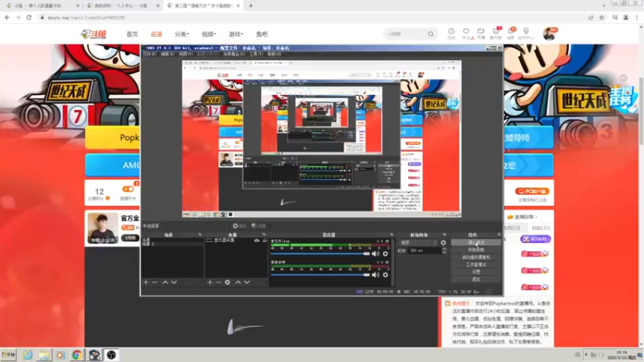Go to Douyu 直播 link

pos(156,34)
